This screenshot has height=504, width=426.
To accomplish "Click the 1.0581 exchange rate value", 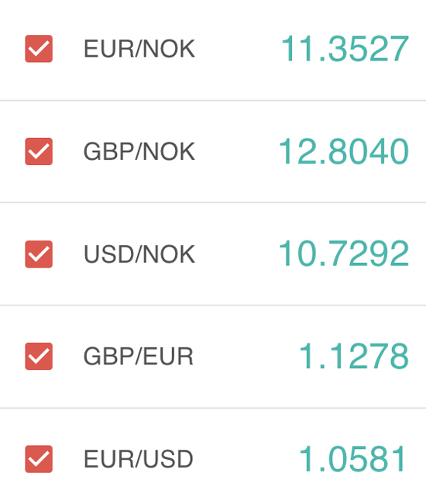I will [353, 459].
